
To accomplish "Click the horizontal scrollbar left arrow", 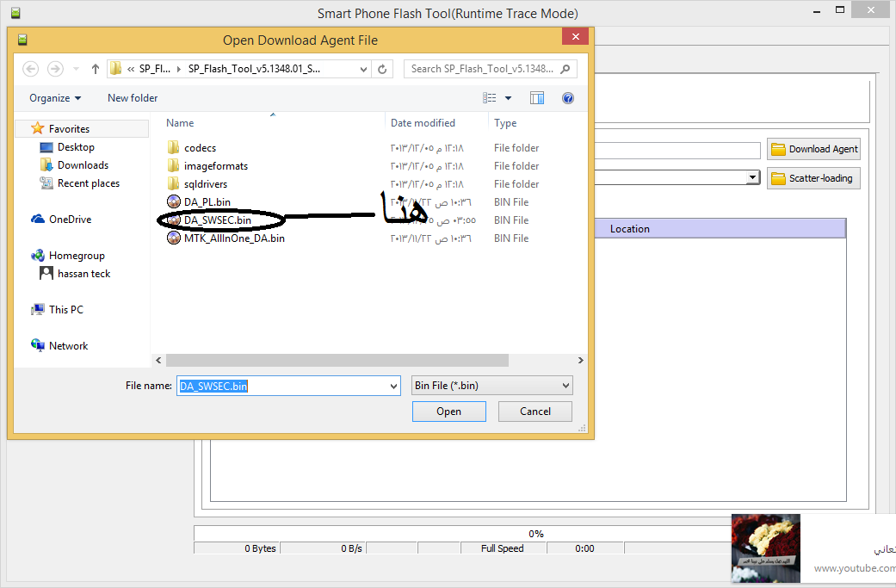I will (158, 361).
